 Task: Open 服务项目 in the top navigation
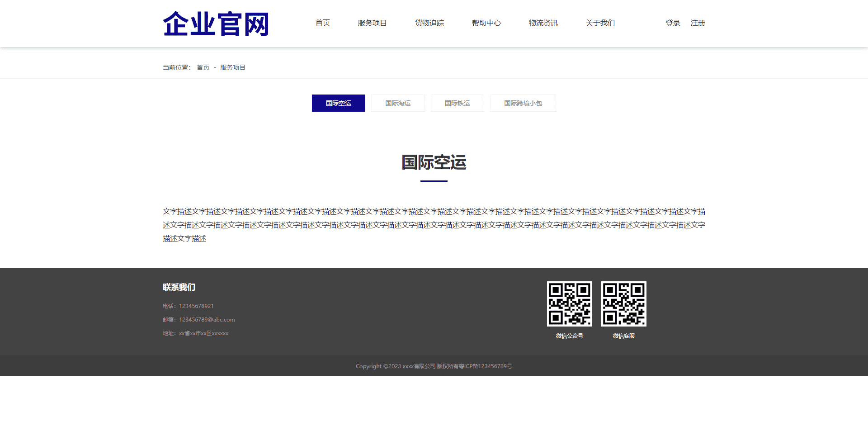pyautogui.click(x=373, y=23)
